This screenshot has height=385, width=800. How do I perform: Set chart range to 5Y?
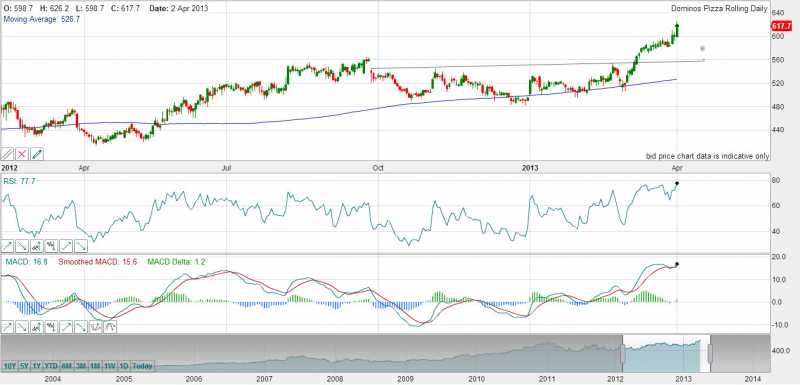tap(24, 366)
